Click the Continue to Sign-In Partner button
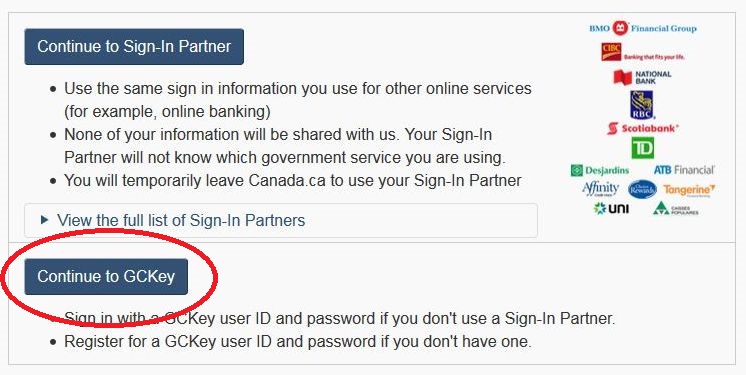The width and height of the screenshot is (746, 375). [134, 47]
